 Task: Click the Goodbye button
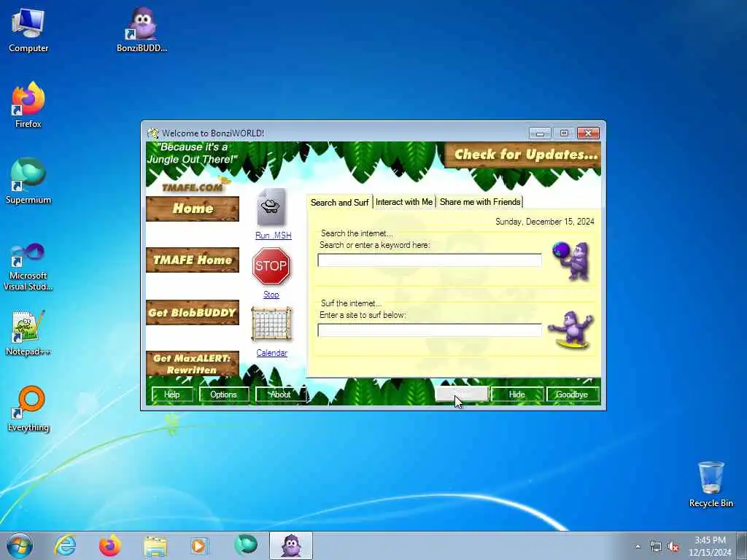click(x=572, y=394)
